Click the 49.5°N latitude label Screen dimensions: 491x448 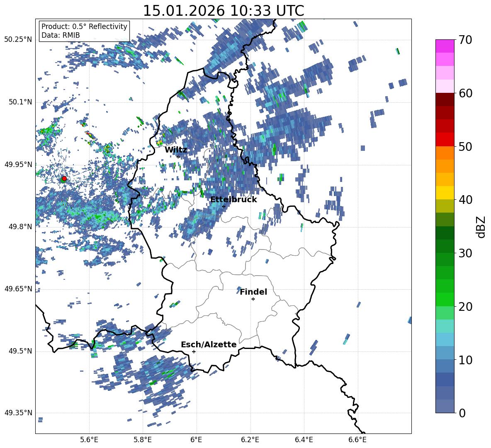[20, 351]
